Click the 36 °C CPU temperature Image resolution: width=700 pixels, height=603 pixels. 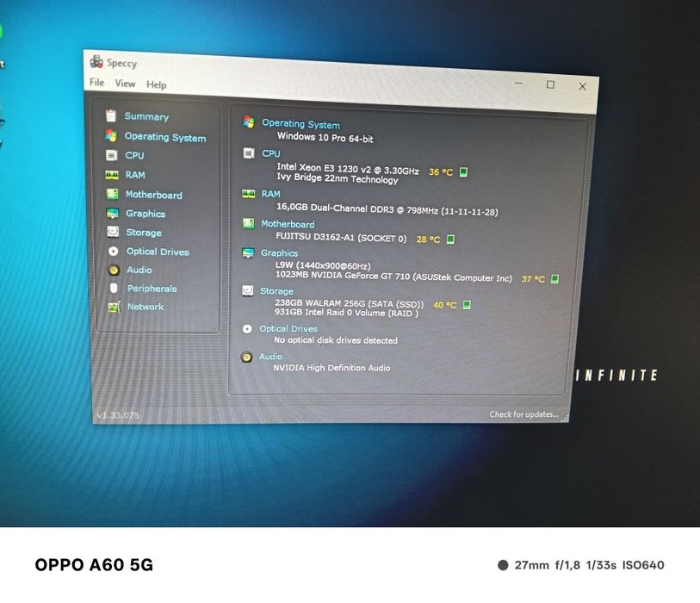pos(441,172)
